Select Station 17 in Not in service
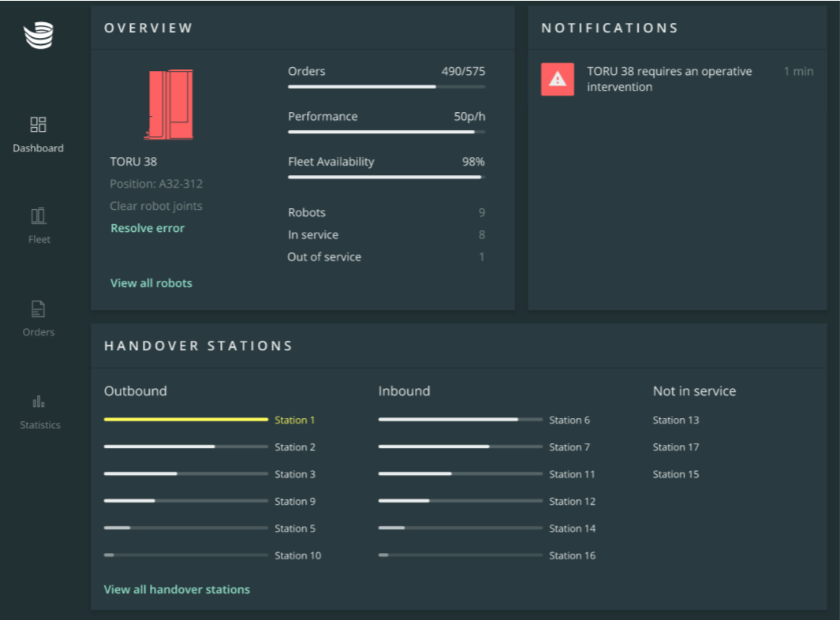This screenshot has height=620, width=840. (x=676, y=447)
